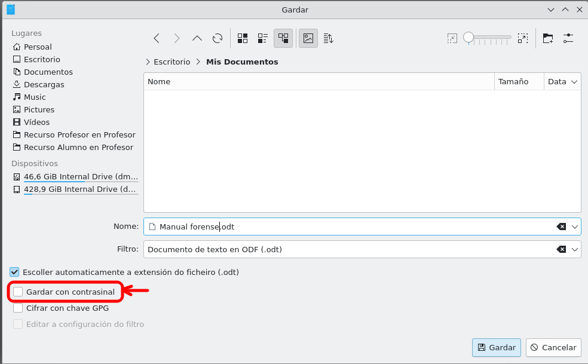Expand the file name history dropdown

[574, 227]
